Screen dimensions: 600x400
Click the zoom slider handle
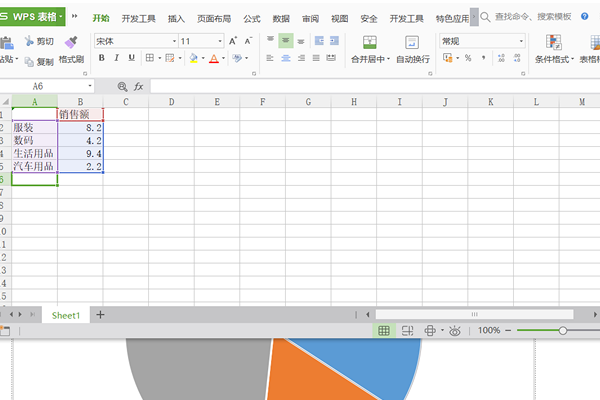pyautogui.click(x=562, y=330)
